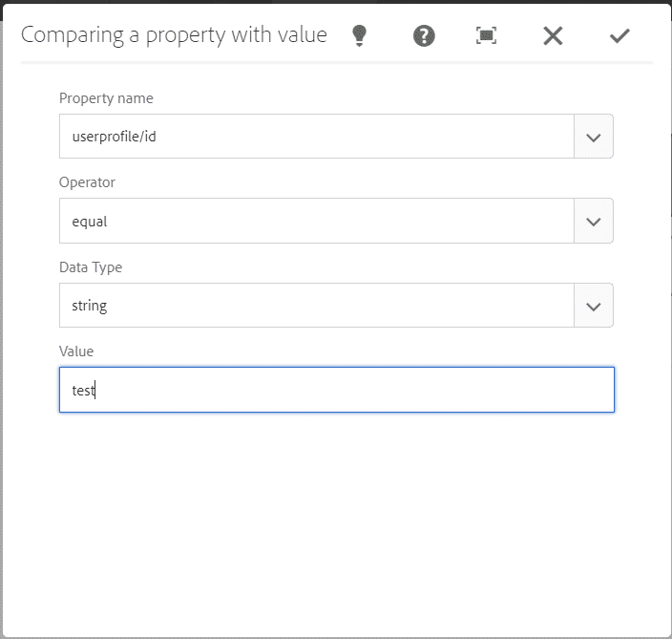Click the userprofile/id text field
Viewport: 672px width, 639px height.
click(317, 137)
